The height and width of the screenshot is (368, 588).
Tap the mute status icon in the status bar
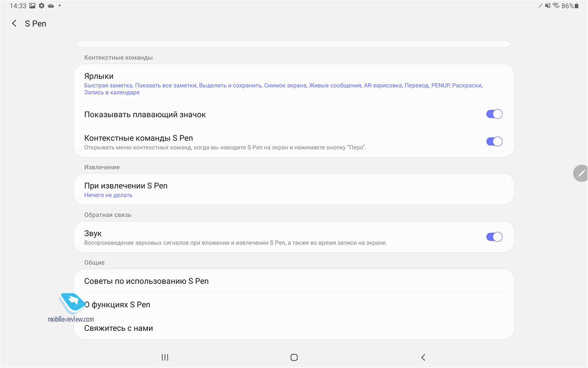pyautogui.click(x=548, y=6)
